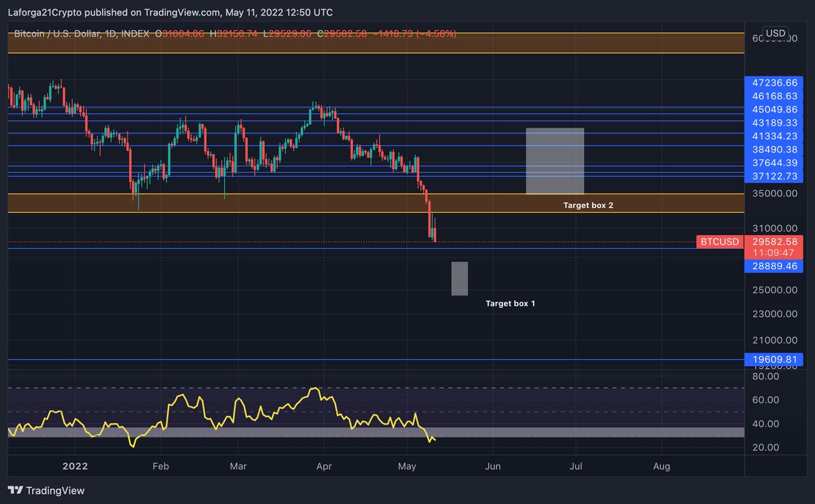815x504 pixels.
Task: Click the Target box 1 text label
Action: 510,304
